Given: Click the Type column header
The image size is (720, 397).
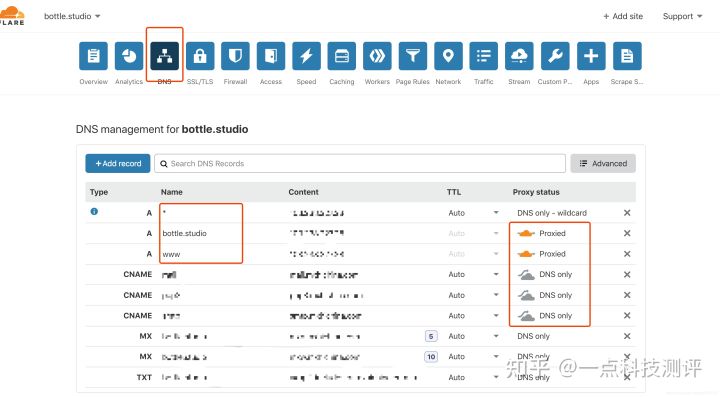Looking at the screenshot, I should (x=99, y=192).
